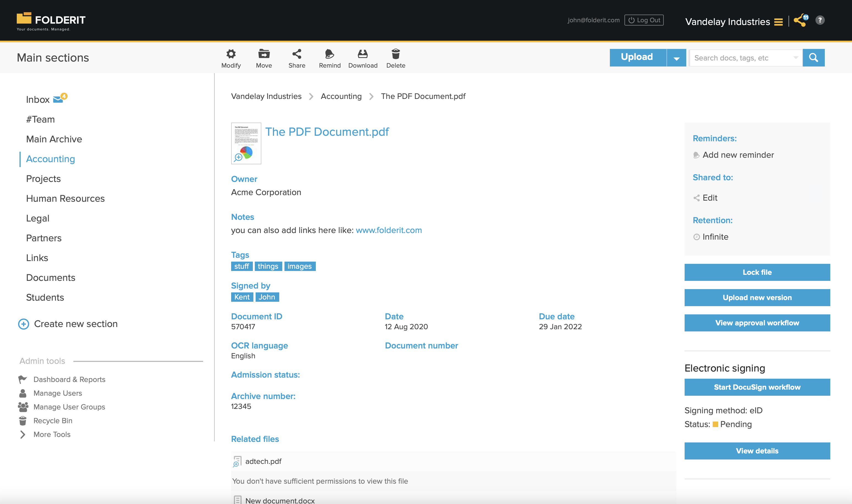
Task: Click the Lock file button
Action: pos(757,272)
